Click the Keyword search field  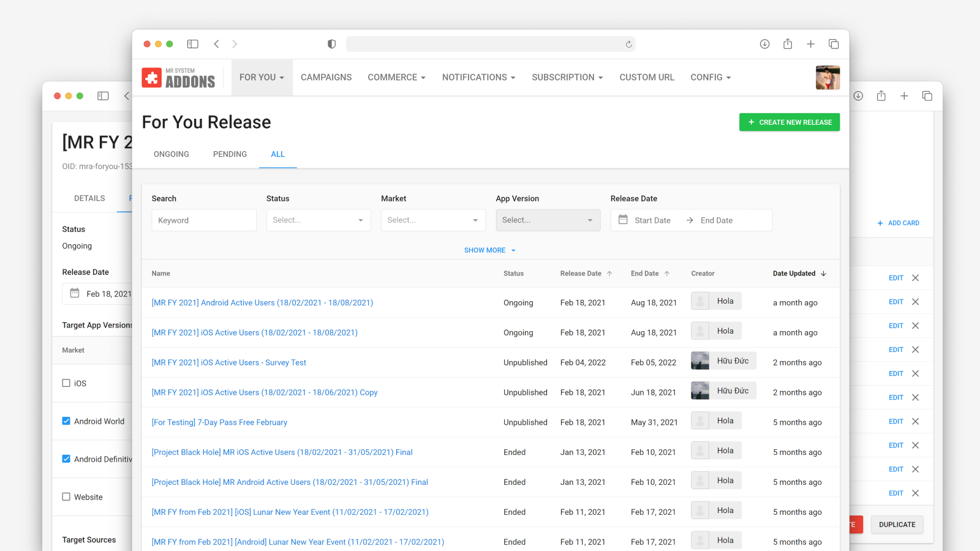pyautogui.click(x=204, y=220)
